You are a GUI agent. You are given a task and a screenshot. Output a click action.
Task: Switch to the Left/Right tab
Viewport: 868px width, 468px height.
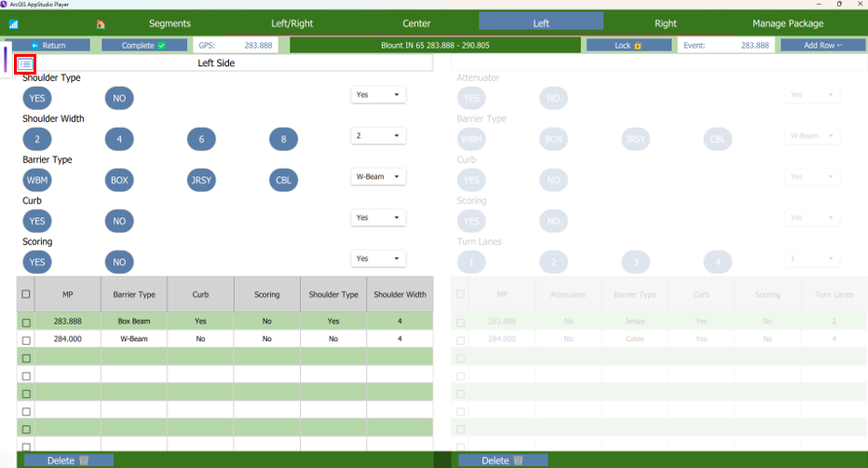coord(292,23)
